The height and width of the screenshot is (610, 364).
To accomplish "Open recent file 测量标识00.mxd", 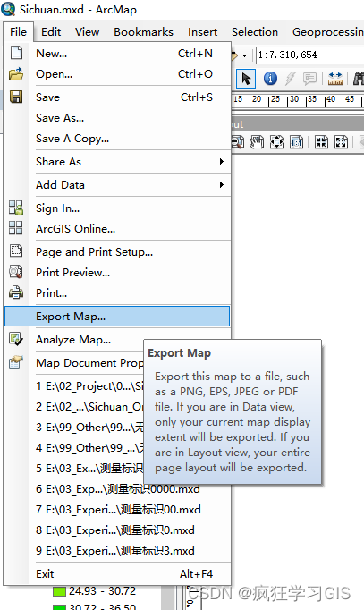I will click(117, 510).
